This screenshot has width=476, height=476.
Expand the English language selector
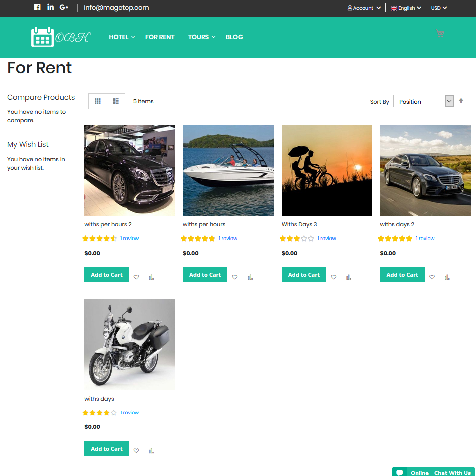click(406, 8)
